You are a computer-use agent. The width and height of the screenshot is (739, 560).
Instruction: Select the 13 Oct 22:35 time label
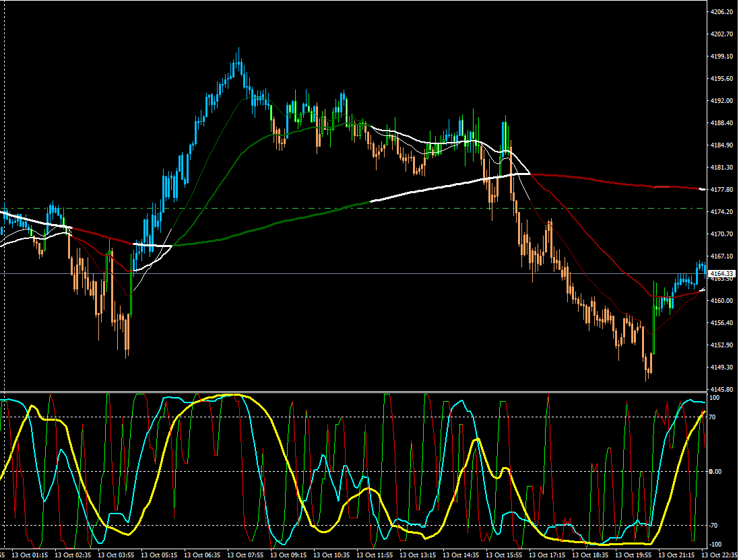tap(719, 555)
